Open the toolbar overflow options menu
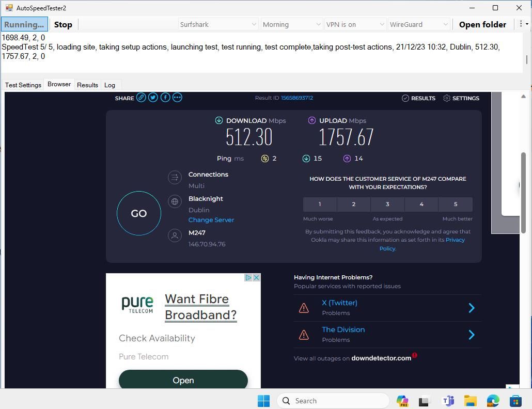The width and height of the screenshot is (532, 409). 523,24
